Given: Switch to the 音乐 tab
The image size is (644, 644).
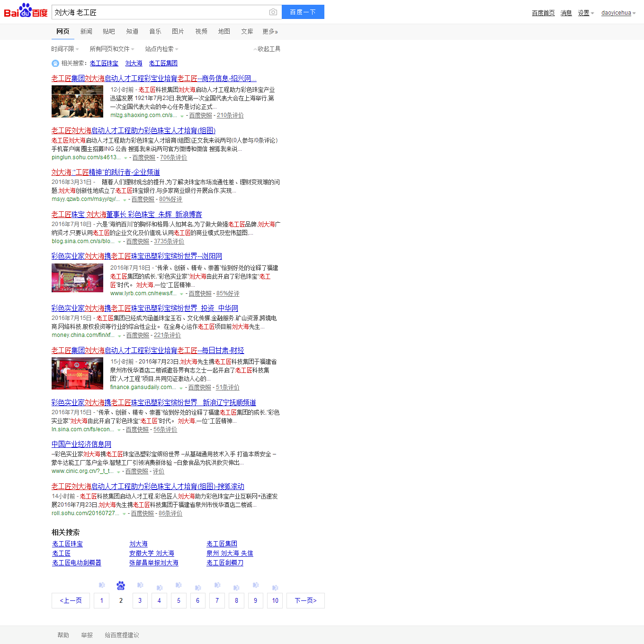Looking at the screenshot, I should [x=155, y=31].
